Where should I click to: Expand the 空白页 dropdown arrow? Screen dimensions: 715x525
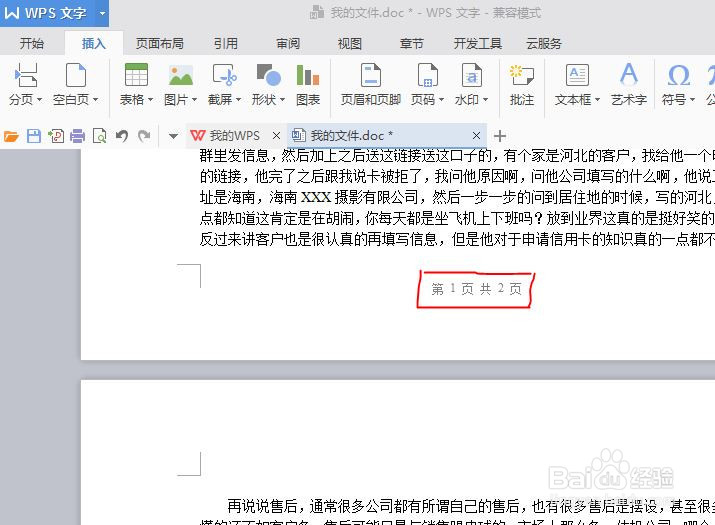click(x=95, y=99)
